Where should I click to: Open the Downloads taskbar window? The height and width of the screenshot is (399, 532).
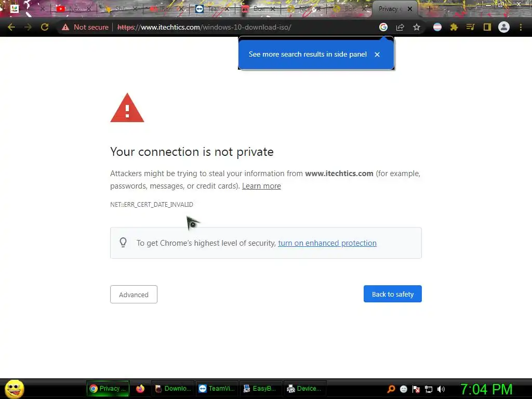point(173,389)
